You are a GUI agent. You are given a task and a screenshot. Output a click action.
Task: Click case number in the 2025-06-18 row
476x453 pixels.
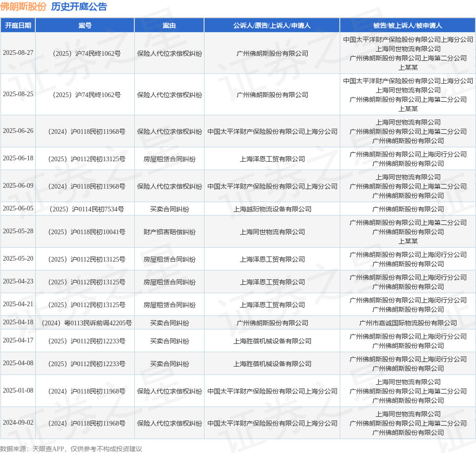(86, 159)
